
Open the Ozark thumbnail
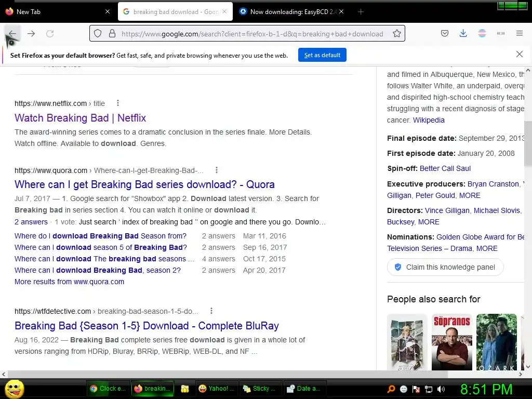496,342
